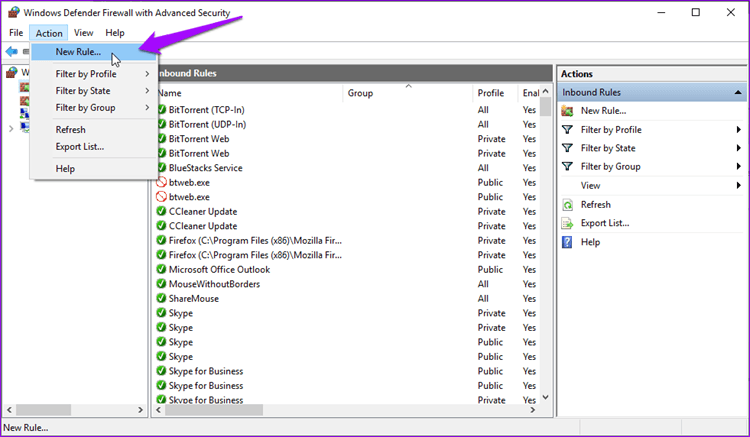
Task: Expand the Filter by Group submenu in Action menu
Action: pos(147,108)
